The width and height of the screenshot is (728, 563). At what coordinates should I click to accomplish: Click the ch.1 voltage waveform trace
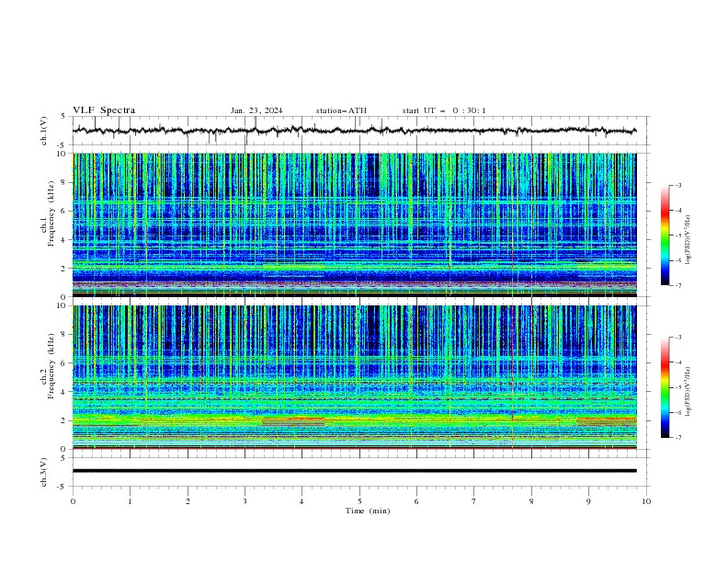click(x=354, y=131)
